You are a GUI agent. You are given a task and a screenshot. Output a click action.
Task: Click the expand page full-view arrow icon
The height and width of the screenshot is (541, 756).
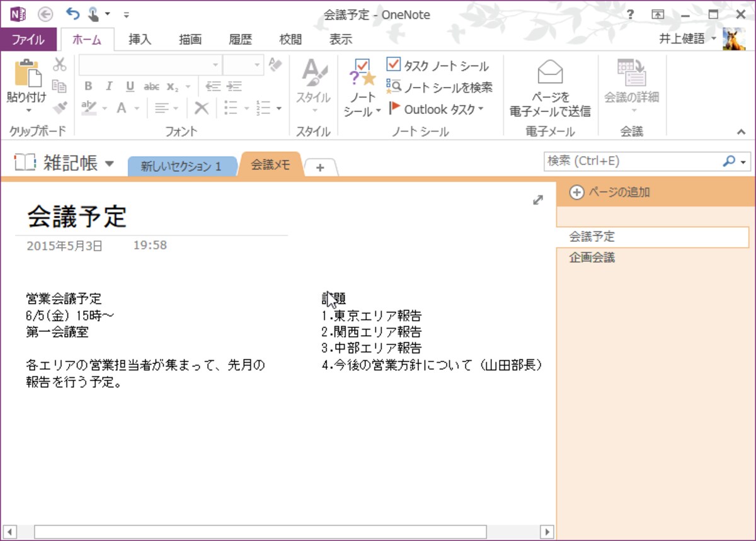tap(538, 200)
